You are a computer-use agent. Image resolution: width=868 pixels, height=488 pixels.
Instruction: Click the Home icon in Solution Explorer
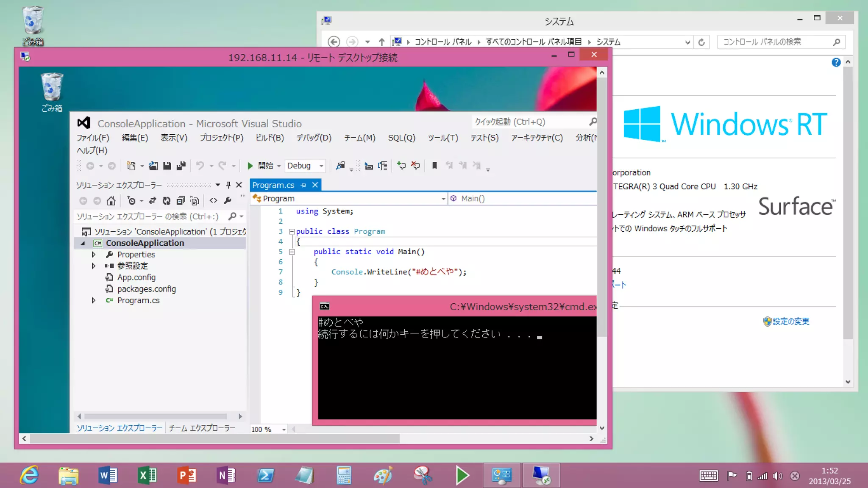(x=111, y=201)
